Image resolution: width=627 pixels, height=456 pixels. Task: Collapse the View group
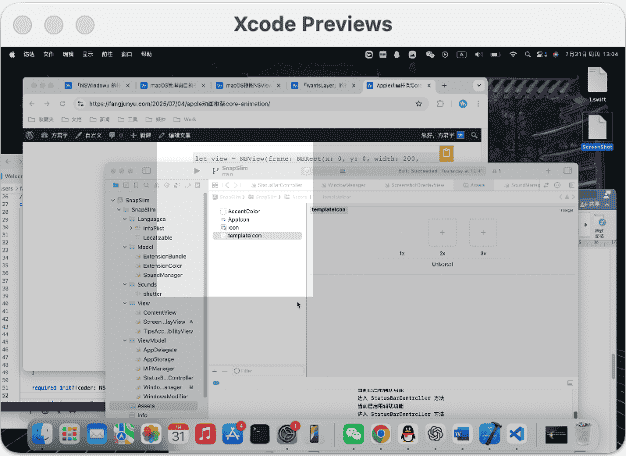[125, 303]
